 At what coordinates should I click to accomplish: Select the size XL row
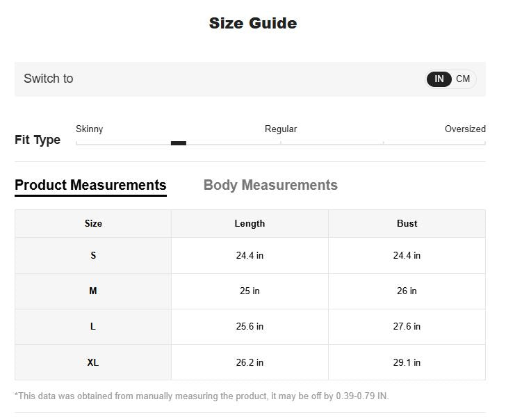[x=93, y=362]
